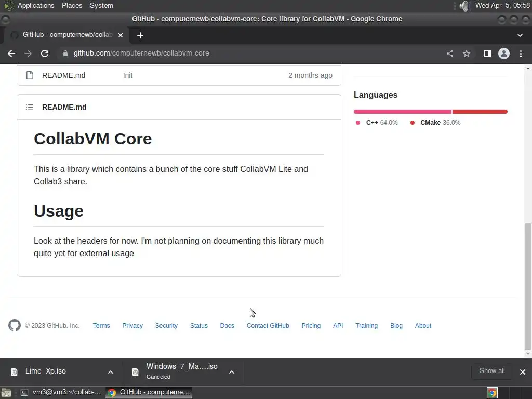
Task: Open the Docs footer link
Action: click(x=227, y=325)
